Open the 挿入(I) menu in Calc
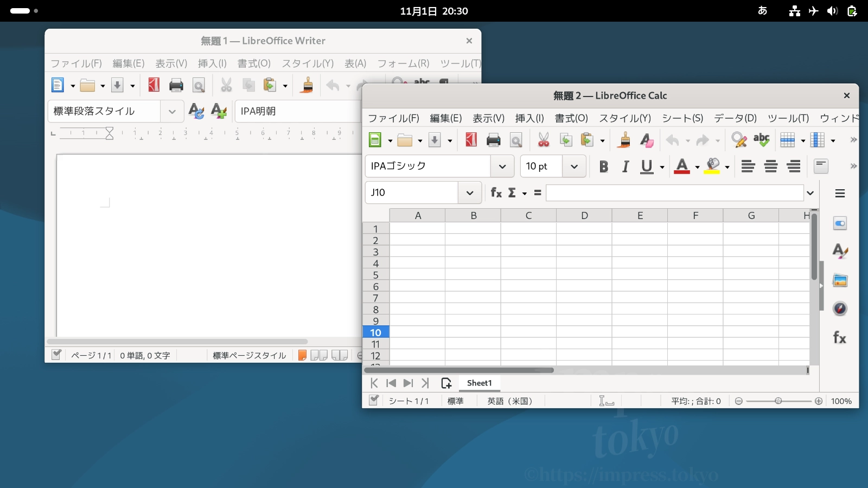The height and width of the screenshot is (488, 868). click(x=529, y=118)
